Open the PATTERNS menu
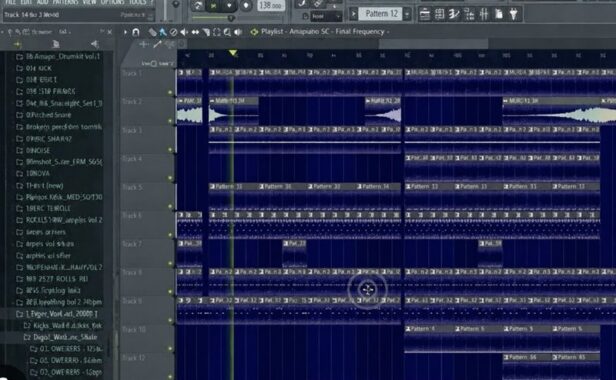Viewport: 616px width, 380px height. pos(66,2)
